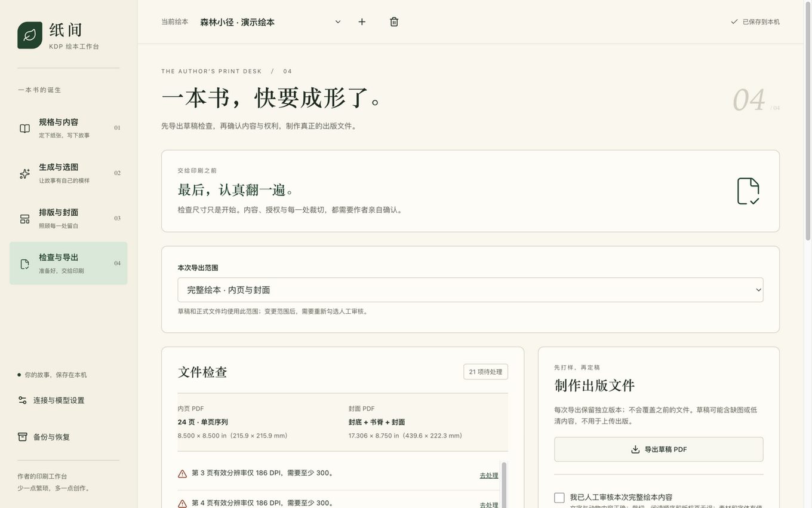The image size is (812, 508).
Task: Click the text 封底 + 书脊 + 封面
Action: (377, 422)
